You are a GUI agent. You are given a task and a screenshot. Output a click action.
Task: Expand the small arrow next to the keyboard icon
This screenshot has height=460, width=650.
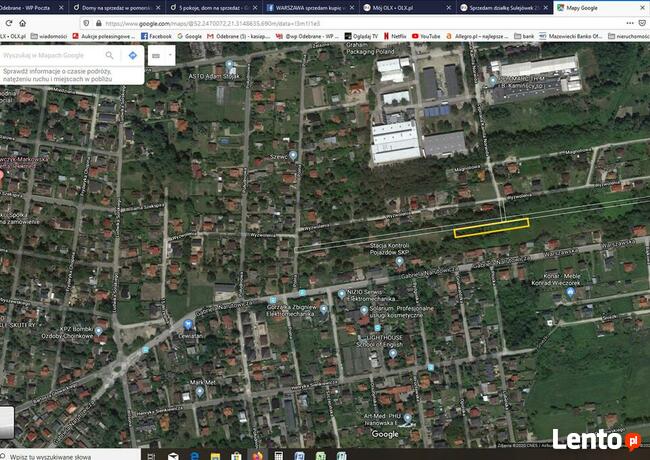[x=170, y=55]
